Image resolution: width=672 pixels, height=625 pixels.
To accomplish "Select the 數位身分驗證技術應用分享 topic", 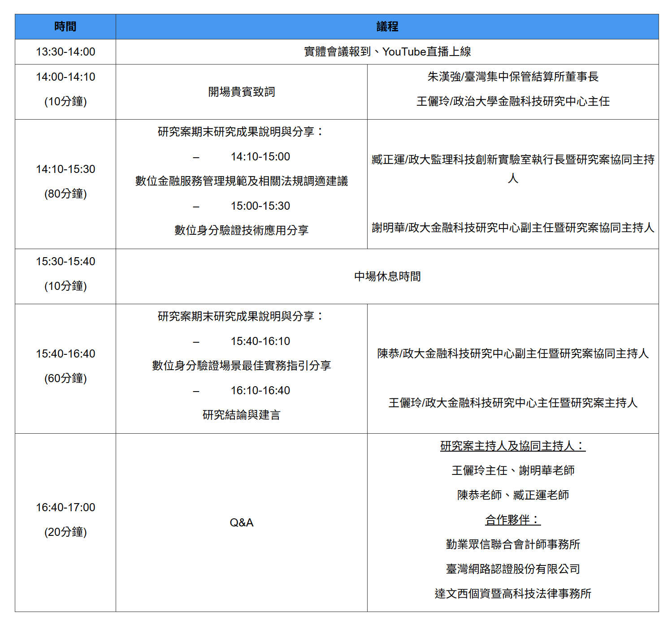I will (241, 230).
